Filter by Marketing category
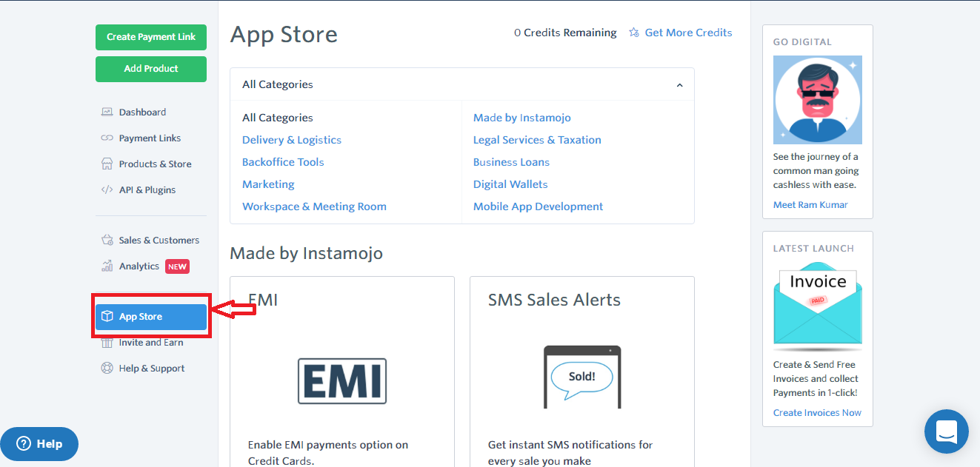This screenshot has width=980, height=467. [x=268, y=184]
